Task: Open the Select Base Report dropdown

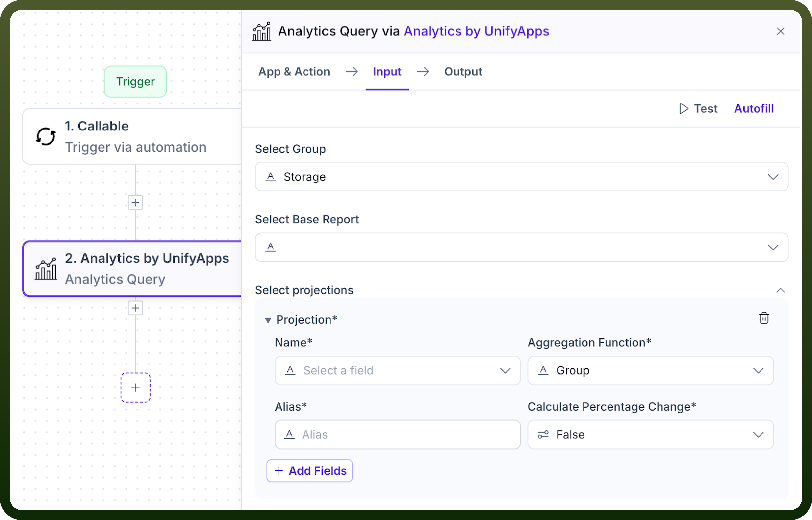Action: point(521,247)
